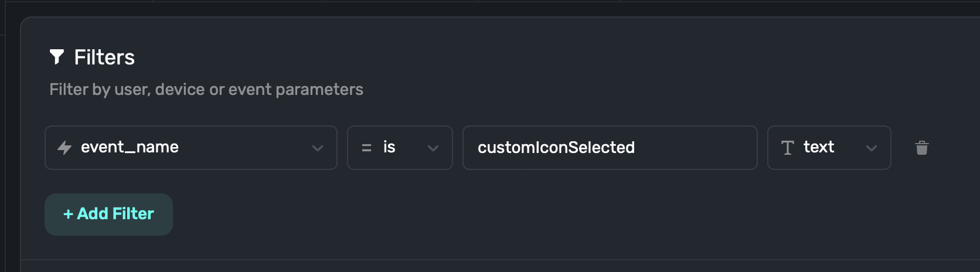The image size is (980, 272).
Task: Delete the filter using the trash icon
Action: pyautogui.click(x=922, y=148)
